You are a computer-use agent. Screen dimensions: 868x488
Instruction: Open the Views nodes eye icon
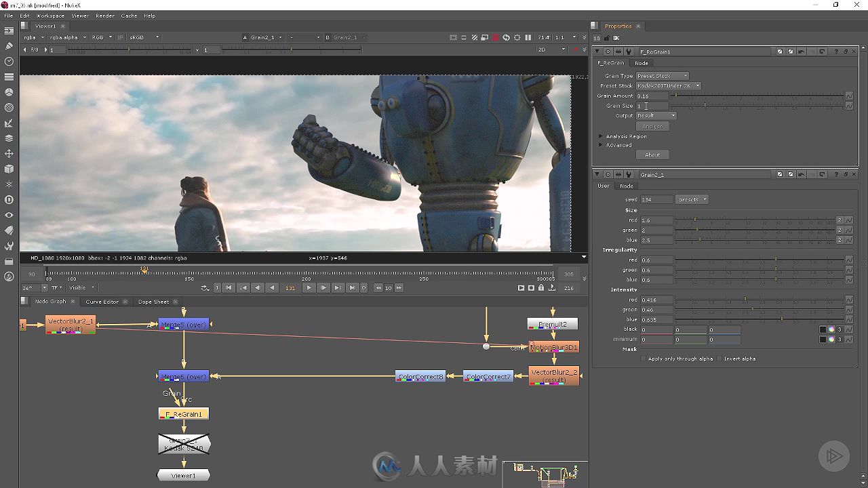tap(9, 216)
